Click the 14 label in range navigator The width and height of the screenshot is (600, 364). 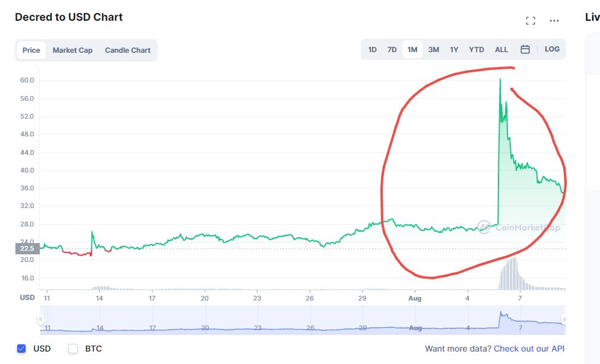(x=100, y=328)
